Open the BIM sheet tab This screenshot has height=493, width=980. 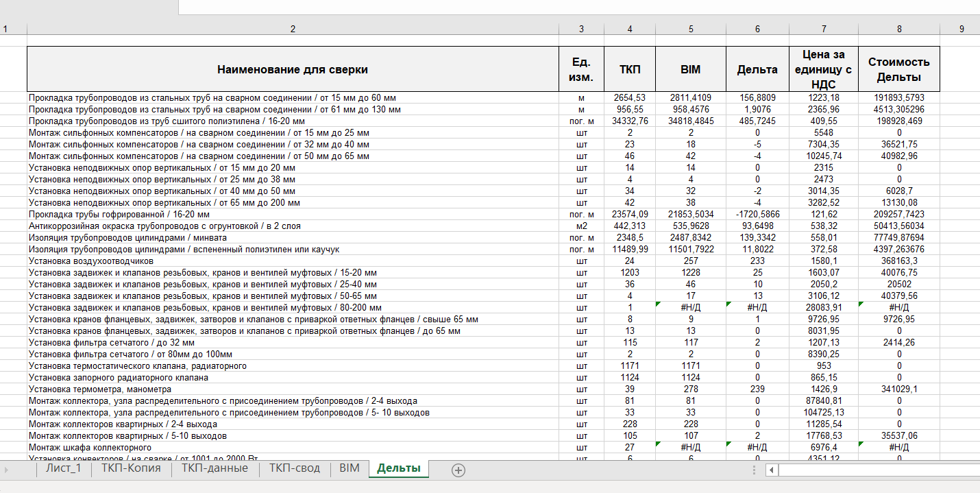click(350, 468)
